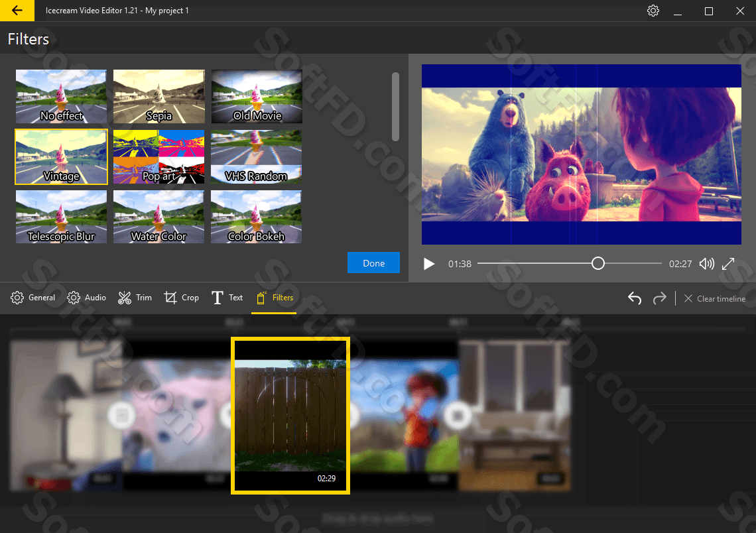Open the General tab
The width and height of the screenshot is (756, 533).
(32, 298)
